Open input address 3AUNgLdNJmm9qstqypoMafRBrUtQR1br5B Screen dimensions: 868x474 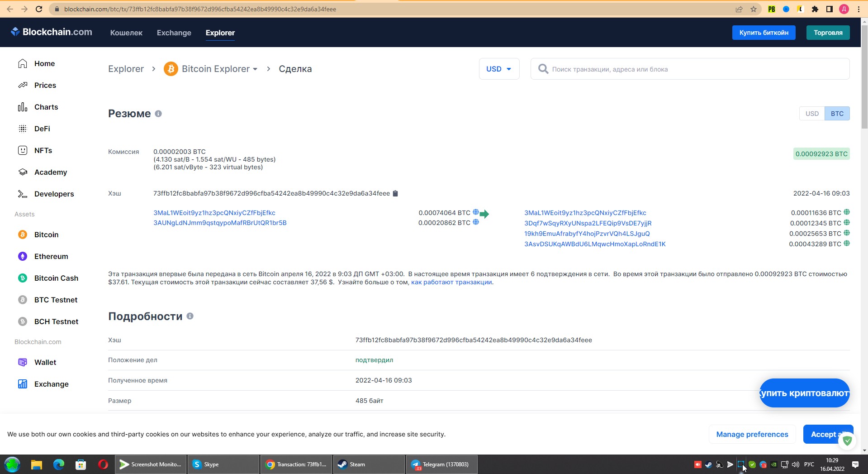coord(220,223)
